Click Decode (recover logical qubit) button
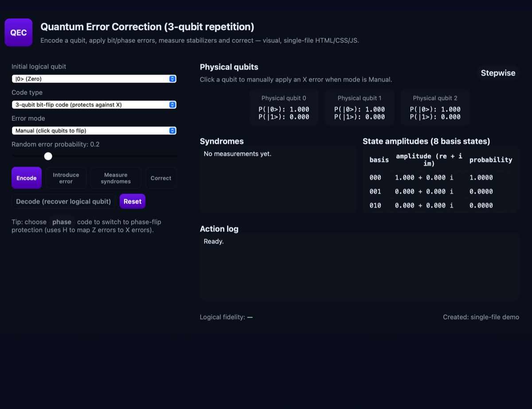This screenshot has width=532, height=409. pos(63,201)
